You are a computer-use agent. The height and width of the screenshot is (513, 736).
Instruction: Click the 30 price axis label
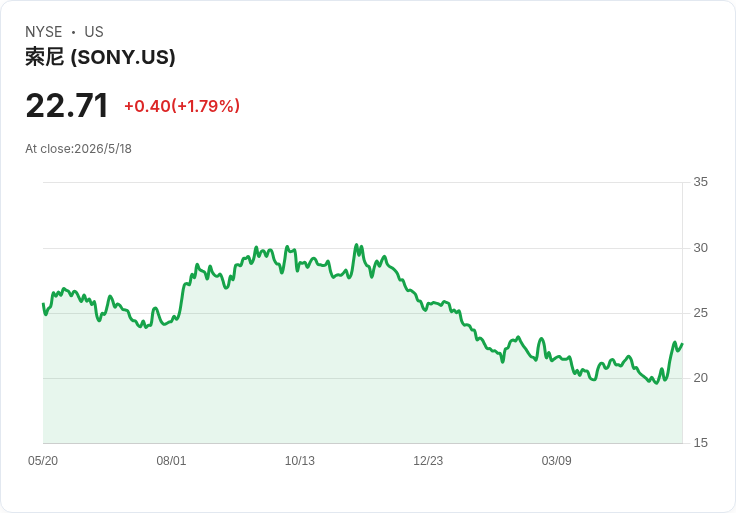click(x=700, y=248)
